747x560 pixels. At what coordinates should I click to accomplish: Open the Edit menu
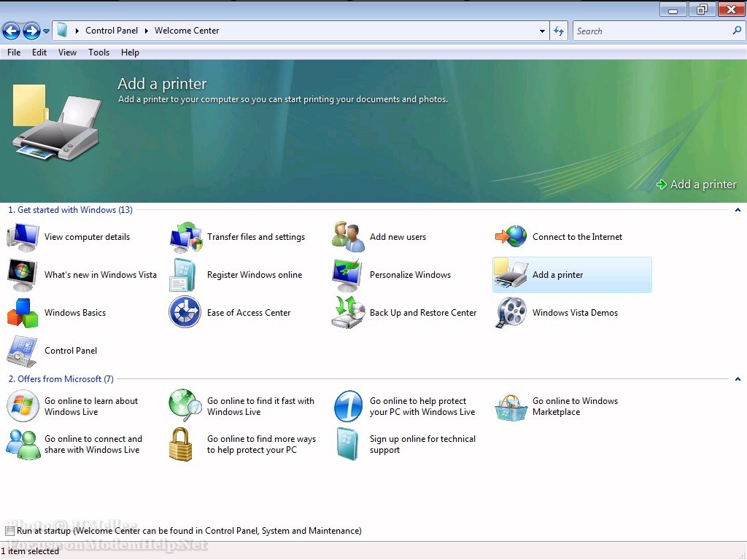(39, 52)
